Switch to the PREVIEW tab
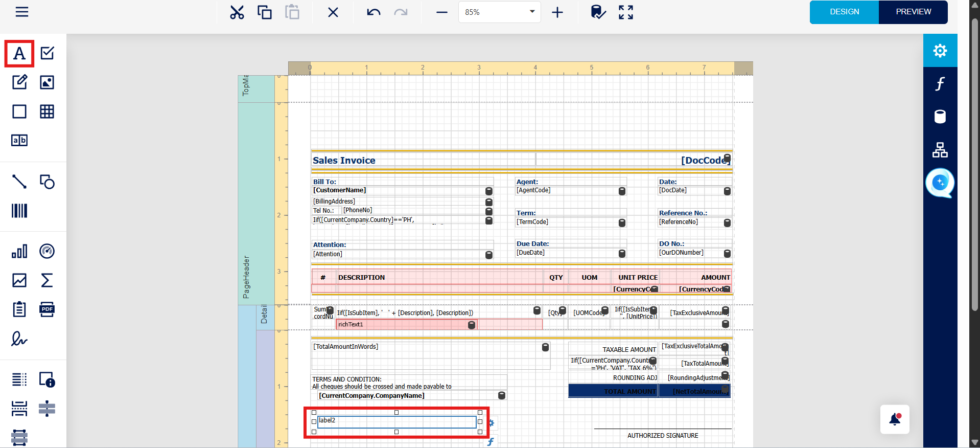The image size is (980, 448). pos(913,12)
